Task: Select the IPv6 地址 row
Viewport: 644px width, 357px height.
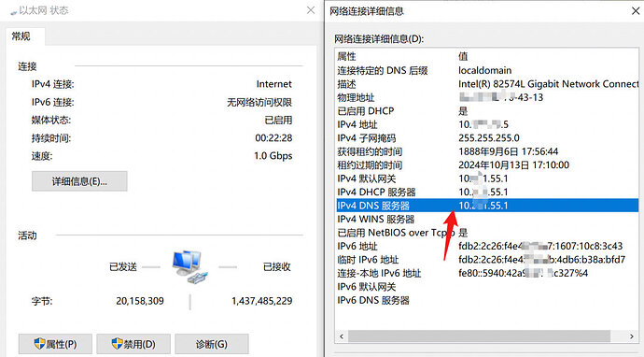Action: [487, 247]
